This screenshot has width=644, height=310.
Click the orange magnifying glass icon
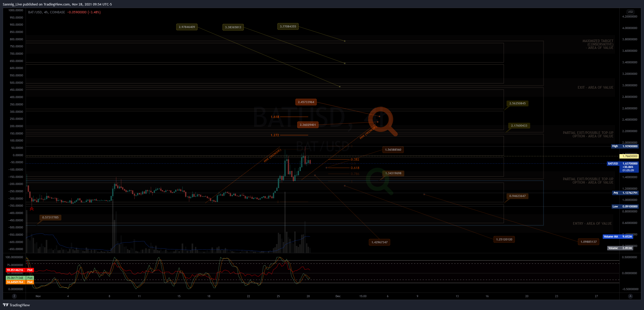pyautogui.click(x=382, y=121)
